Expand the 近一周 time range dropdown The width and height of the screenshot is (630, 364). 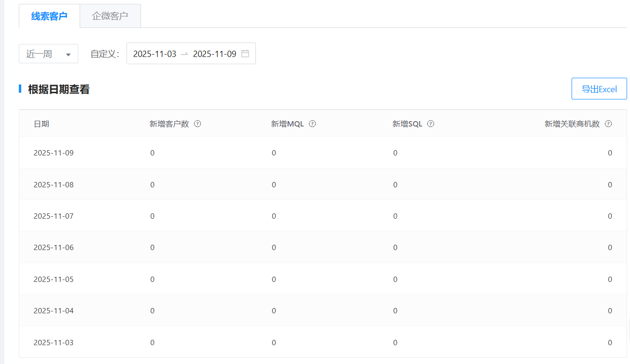tap(48, 54)
